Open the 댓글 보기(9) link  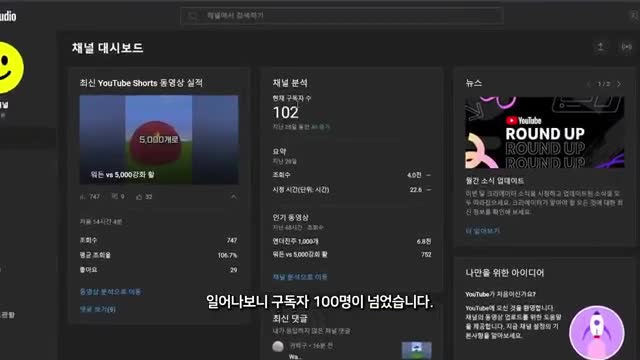(98, 309)
